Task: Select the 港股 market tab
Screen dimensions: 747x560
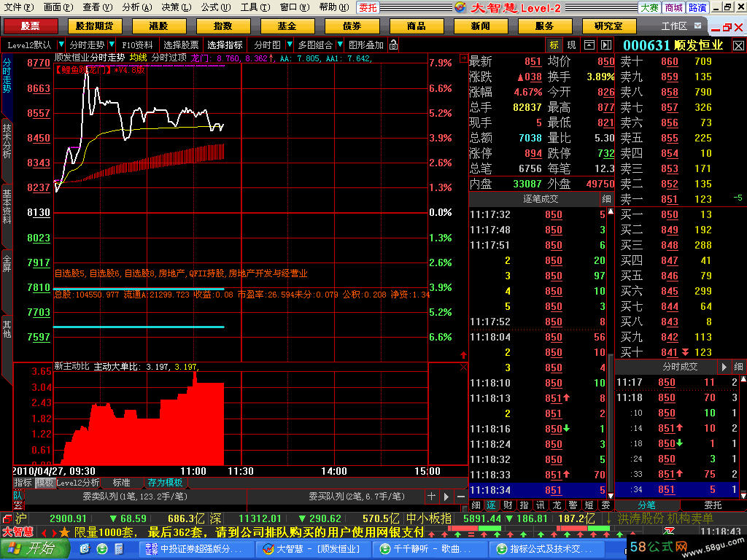Action: point(158,26)
